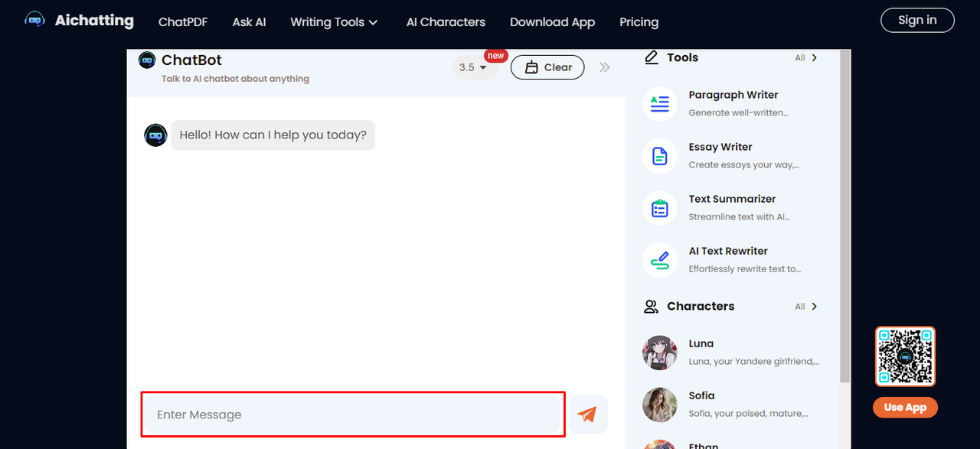Click the Characters section heading
Screen dimensions: 980x449
coord(701,306)
